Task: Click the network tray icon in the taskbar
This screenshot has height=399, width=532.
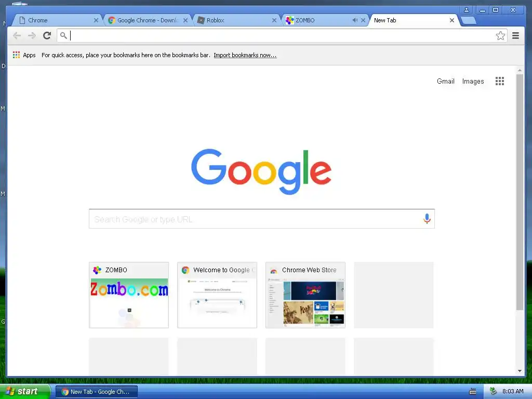Action: 493,391
